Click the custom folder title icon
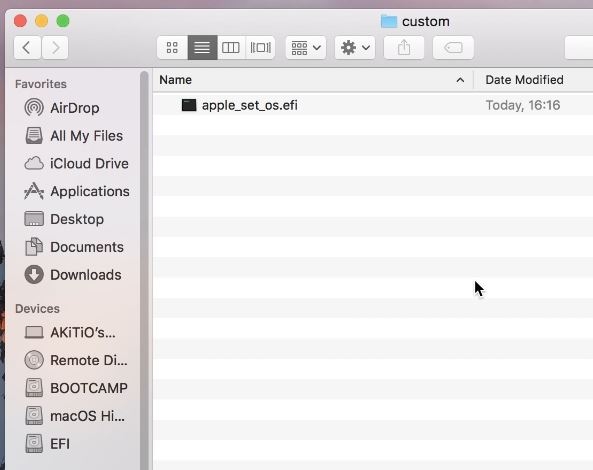The width and height of the screenshot is (593, 470). tap(389, 22)
